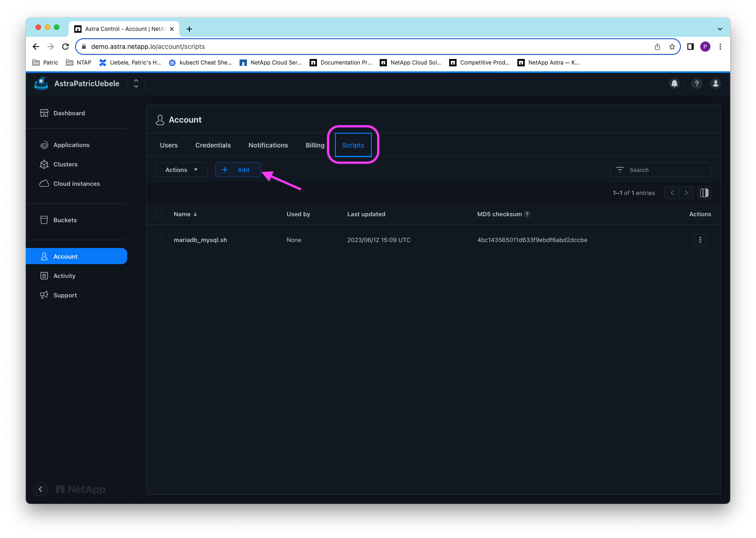Click the MD5 checksum help icon

click(527, 214)
